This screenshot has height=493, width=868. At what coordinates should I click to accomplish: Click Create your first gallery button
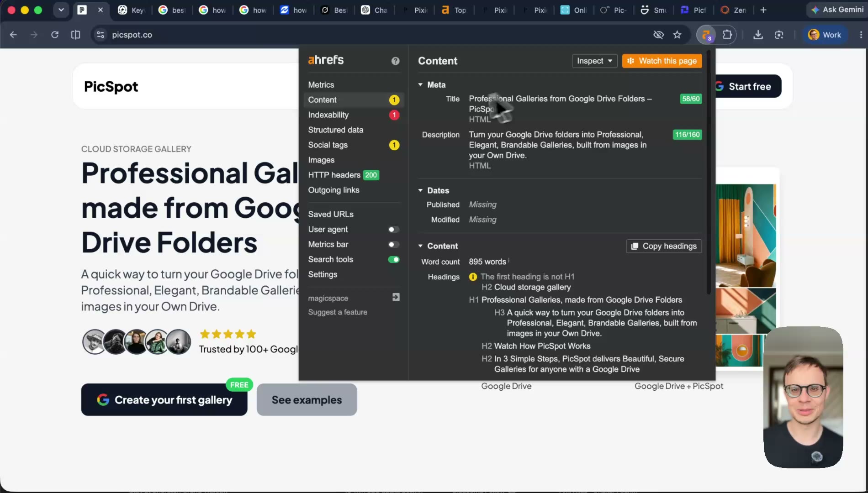click(x=164, y=400)
